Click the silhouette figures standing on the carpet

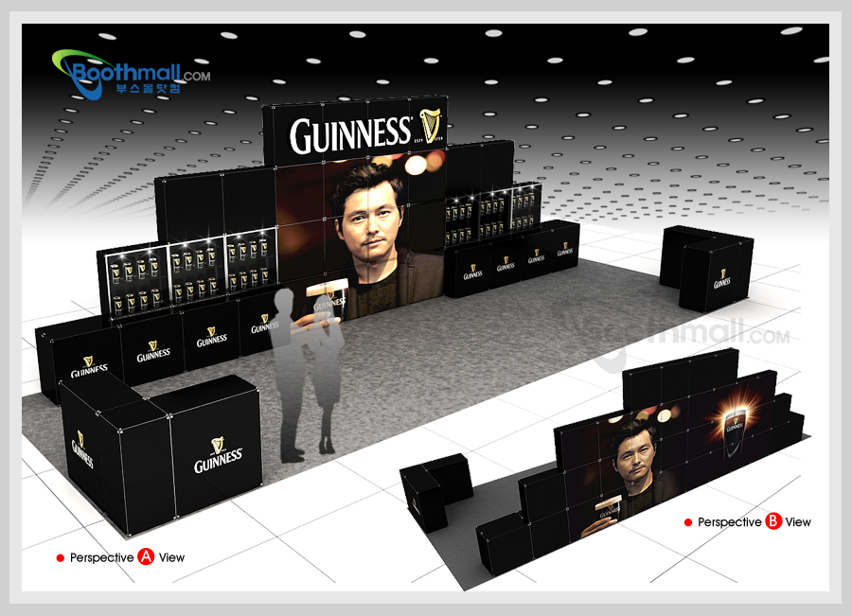tap(301, 374)
